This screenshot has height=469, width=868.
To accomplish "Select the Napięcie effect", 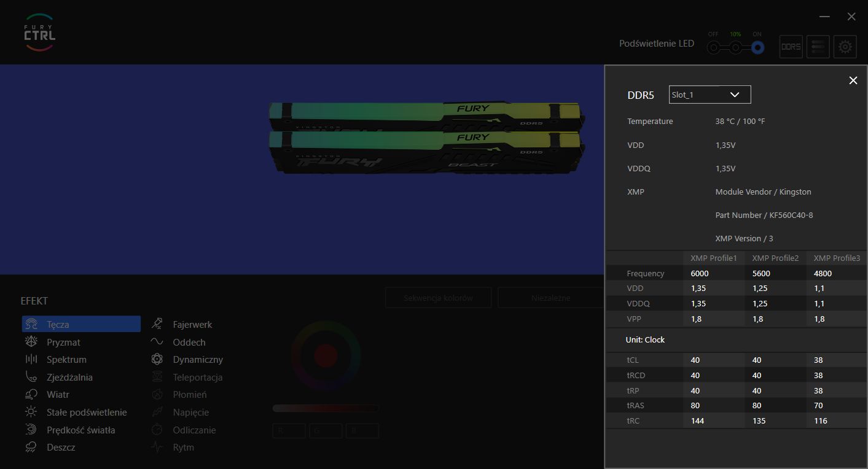I will pyautogui.click(x=191, y=412).
